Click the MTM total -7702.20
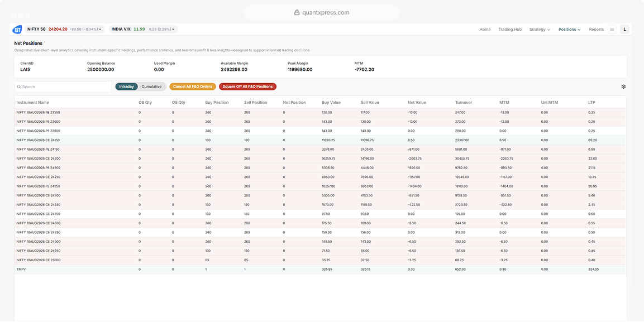Screen dimensions: 644x322 tap(364, 70)
